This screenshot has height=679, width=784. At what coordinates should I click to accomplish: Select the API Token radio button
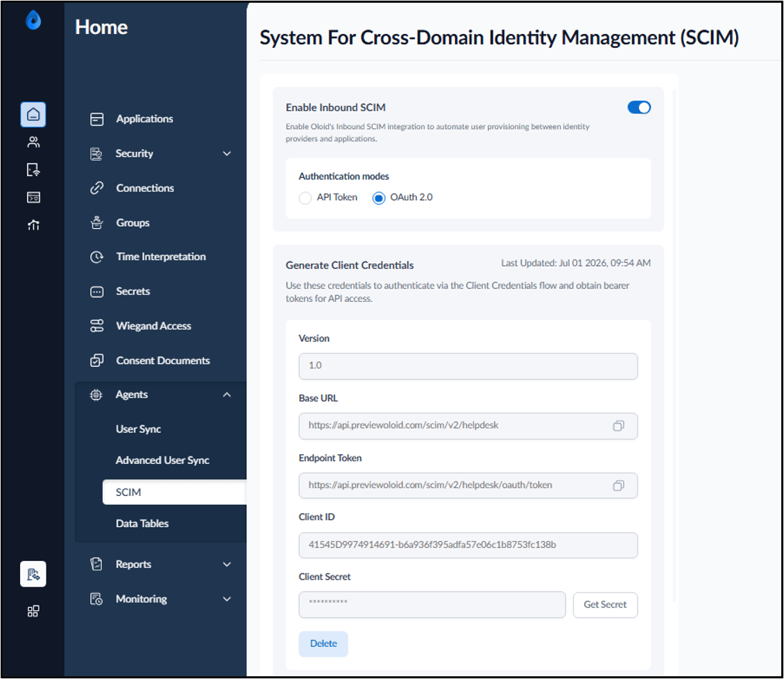coord(305,198)
